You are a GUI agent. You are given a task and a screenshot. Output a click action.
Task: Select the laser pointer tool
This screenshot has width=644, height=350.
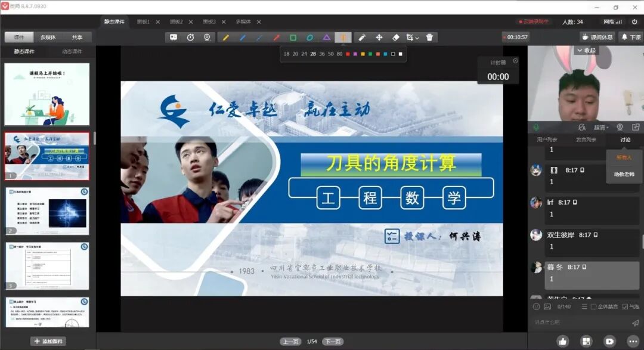[362, 38]
